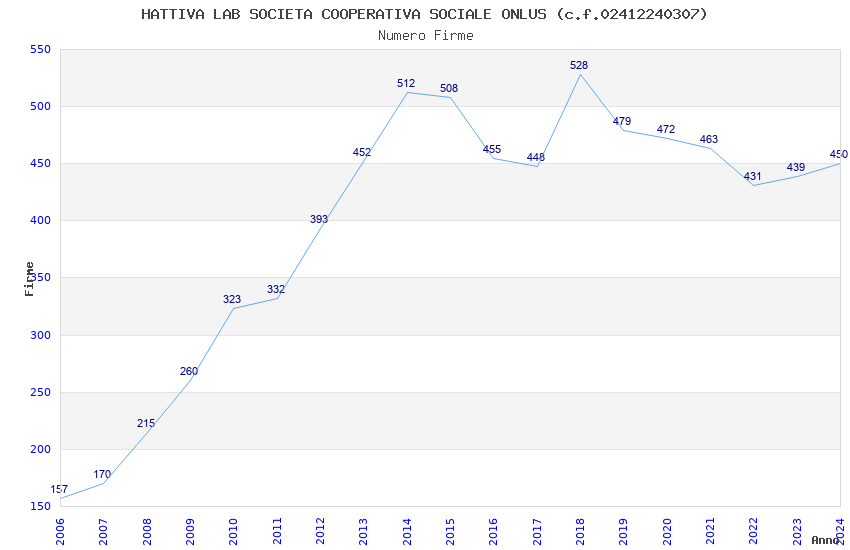Click y-axis tick 250
This screenshot has height=550, width=850.
(40, 392)
